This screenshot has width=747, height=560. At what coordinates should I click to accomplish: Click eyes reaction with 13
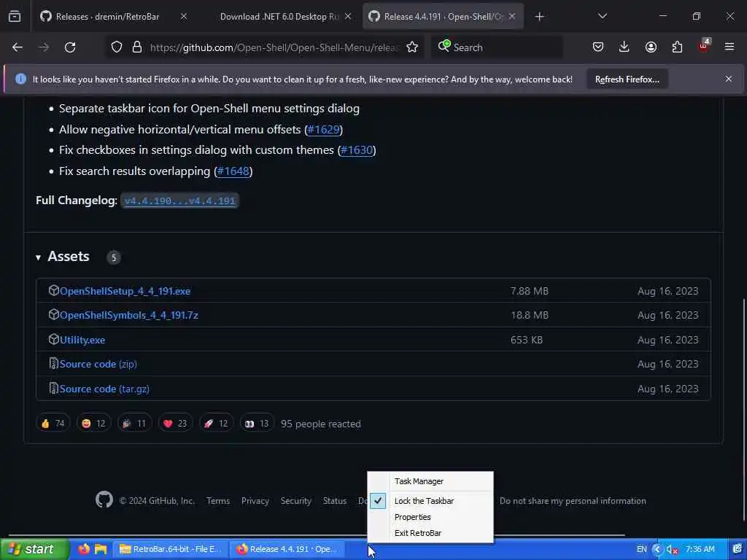click(258, 424)
